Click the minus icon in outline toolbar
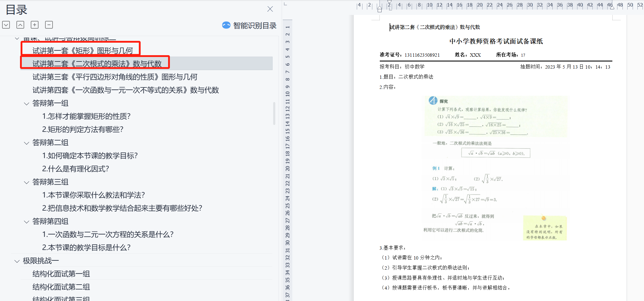 pos(49,25)
